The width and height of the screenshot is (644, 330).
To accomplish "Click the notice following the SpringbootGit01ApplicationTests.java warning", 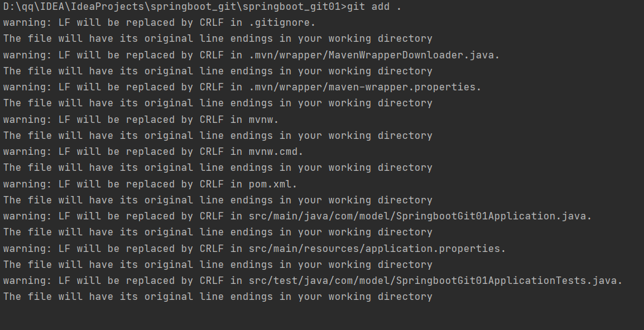I will pyautogui.click(x=218, y=297).
